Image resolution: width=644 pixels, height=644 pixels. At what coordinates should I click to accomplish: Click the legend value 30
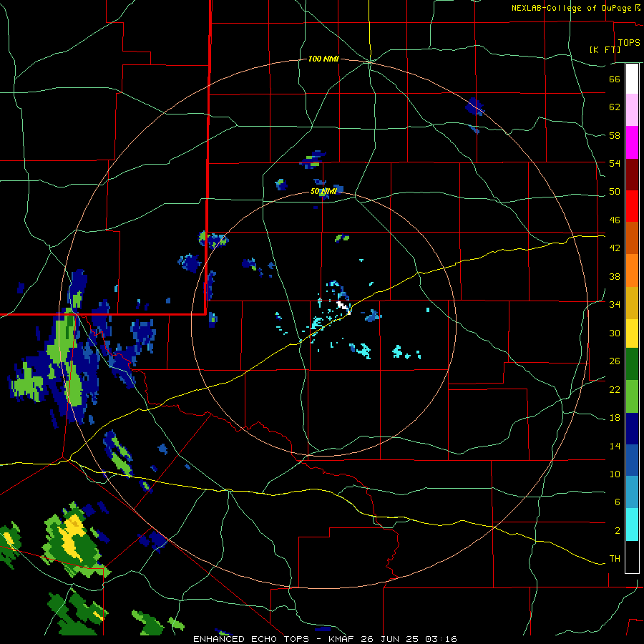[x=615, y=333]
